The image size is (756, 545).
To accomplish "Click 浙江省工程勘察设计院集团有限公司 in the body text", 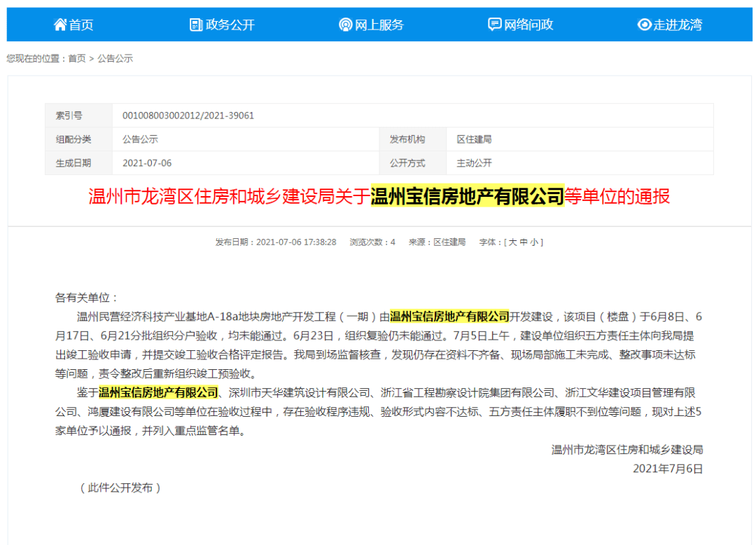I will coord(468,392).
